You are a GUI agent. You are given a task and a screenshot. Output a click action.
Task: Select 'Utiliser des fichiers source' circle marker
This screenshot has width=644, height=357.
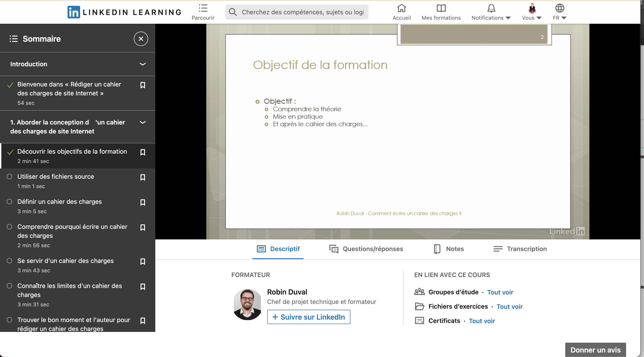[9, 177]
